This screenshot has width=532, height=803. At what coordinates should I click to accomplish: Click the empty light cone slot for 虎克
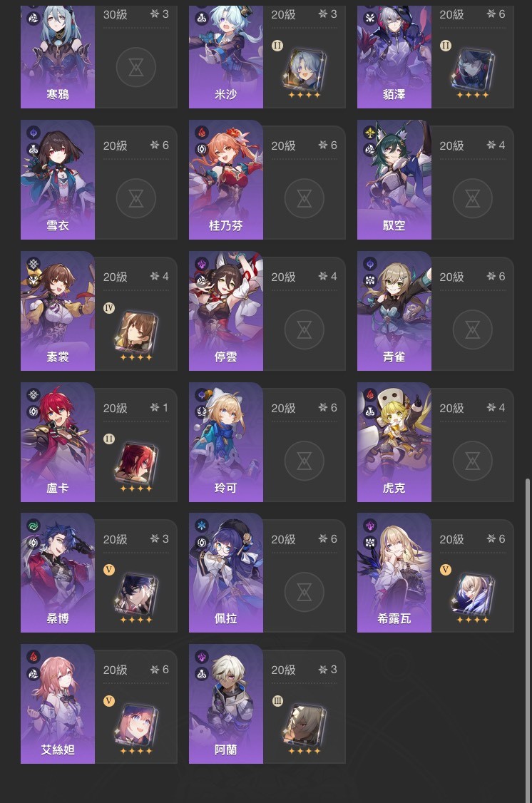tap(473, 461)
